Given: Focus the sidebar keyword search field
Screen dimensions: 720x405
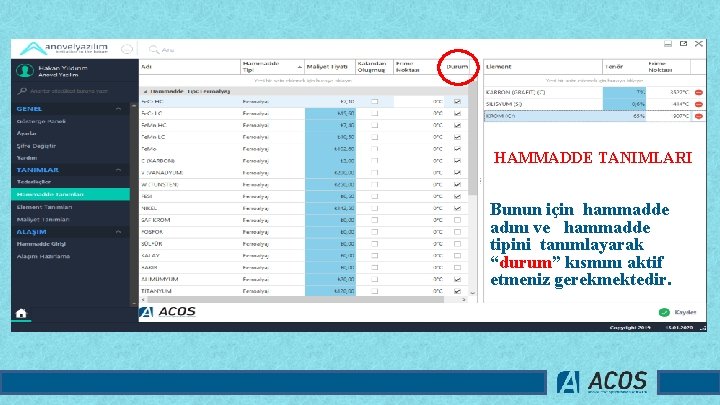Looking at the screenshot, I should [71, 91].
